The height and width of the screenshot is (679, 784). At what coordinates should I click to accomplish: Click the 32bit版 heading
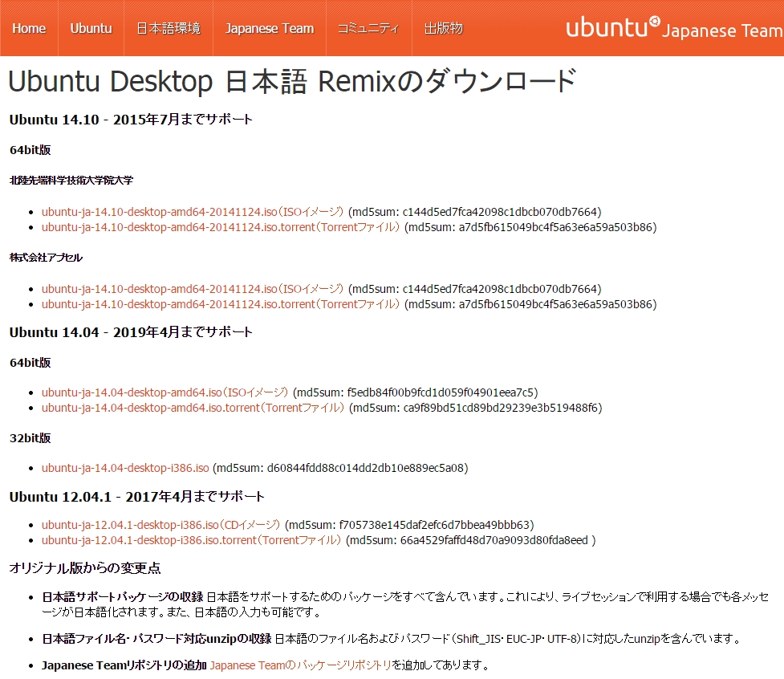pyautogui.click(x=30, y=438)
